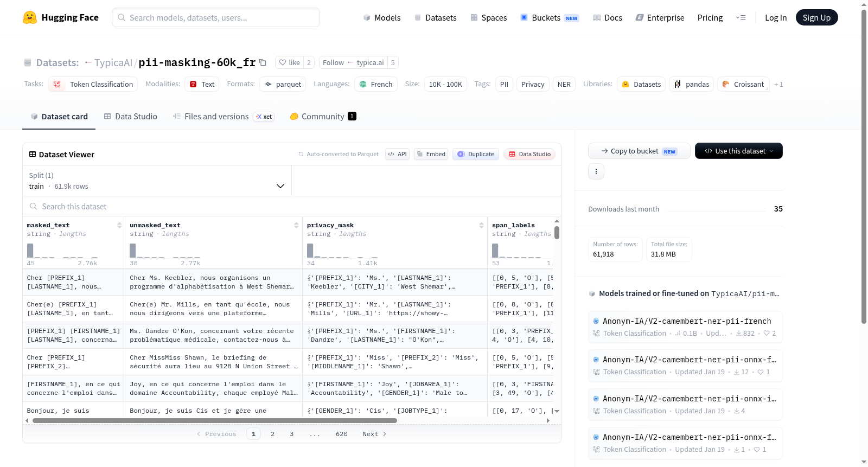Click the Embed button
Image resolution: width=868 pixels, height=467 pixels.
click(431, 154)
